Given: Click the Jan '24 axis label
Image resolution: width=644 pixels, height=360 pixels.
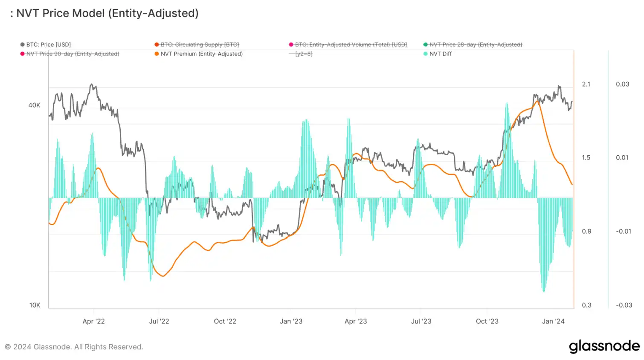Looking at the screenshot, I should 553,321.
